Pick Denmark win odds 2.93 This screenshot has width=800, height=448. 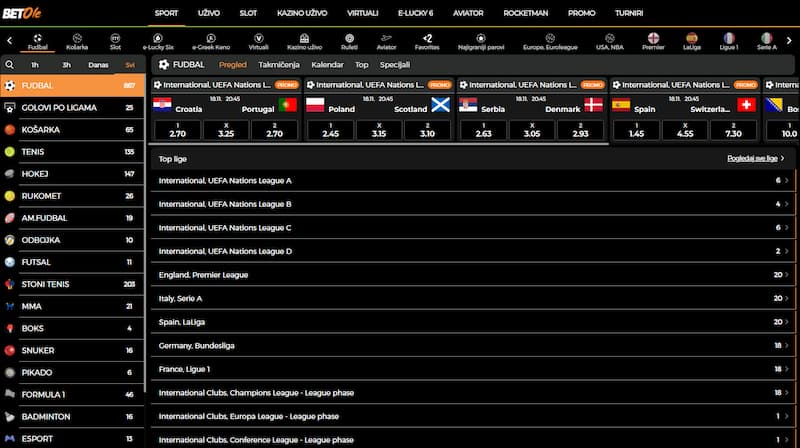[x=580, y=130]
